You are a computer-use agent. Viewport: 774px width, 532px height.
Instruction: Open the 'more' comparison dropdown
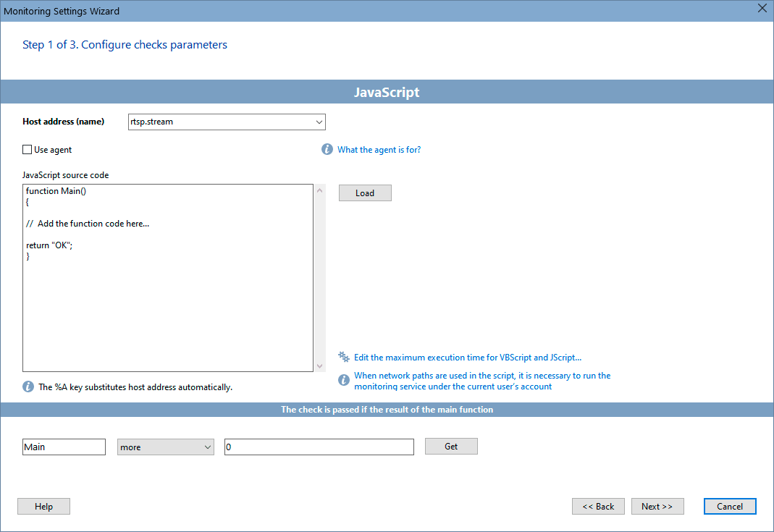tap(166, 447)
